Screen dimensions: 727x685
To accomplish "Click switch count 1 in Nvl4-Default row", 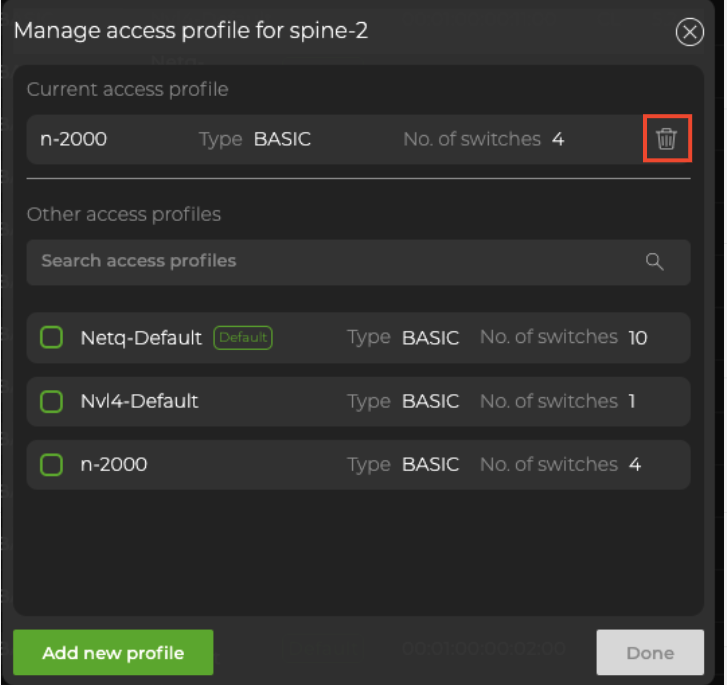I will click(632, 401).
